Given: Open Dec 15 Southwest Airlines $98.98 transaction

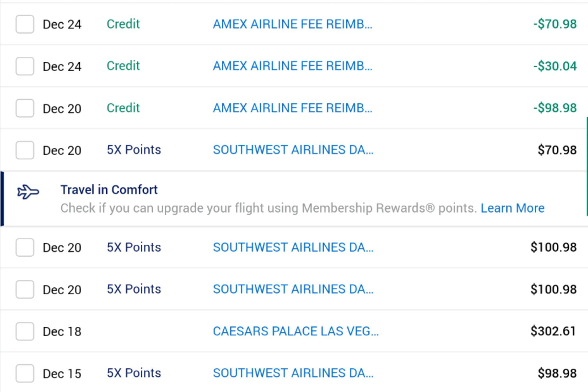Looking at the screenshot, I should click(x=293, y=373).
